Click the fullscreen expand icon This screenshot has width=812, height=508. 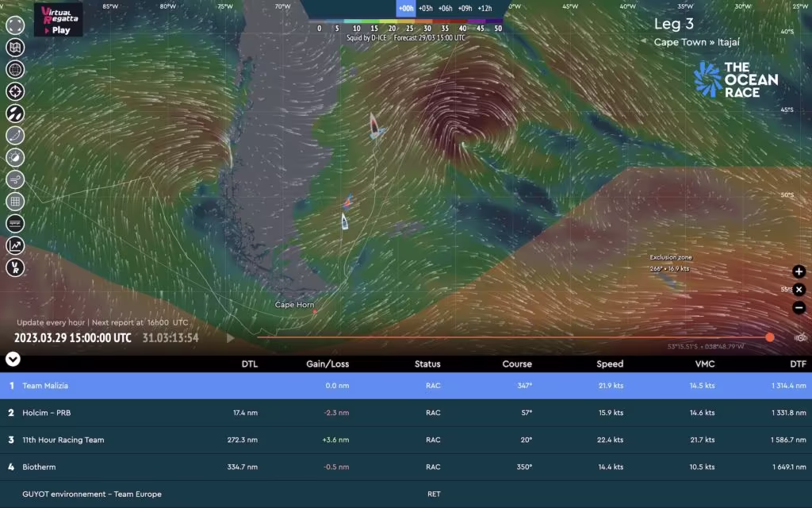[x=15, y=25]
